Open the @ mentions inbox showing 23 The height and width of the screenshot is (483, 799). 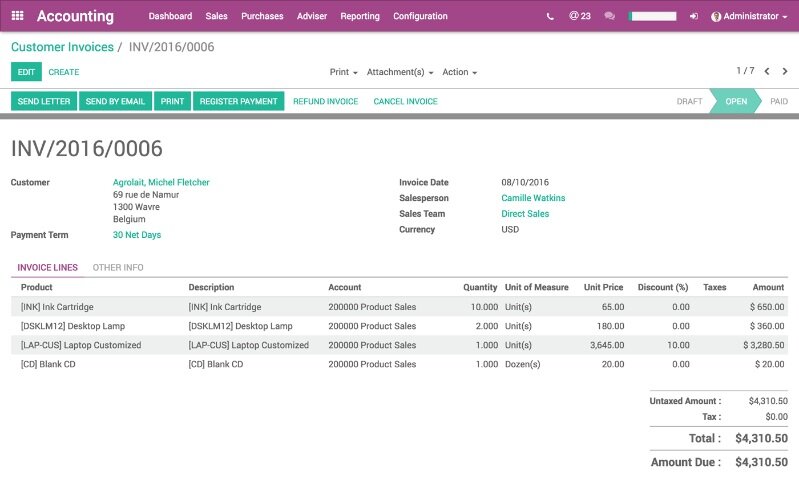[x=579, y=16]
